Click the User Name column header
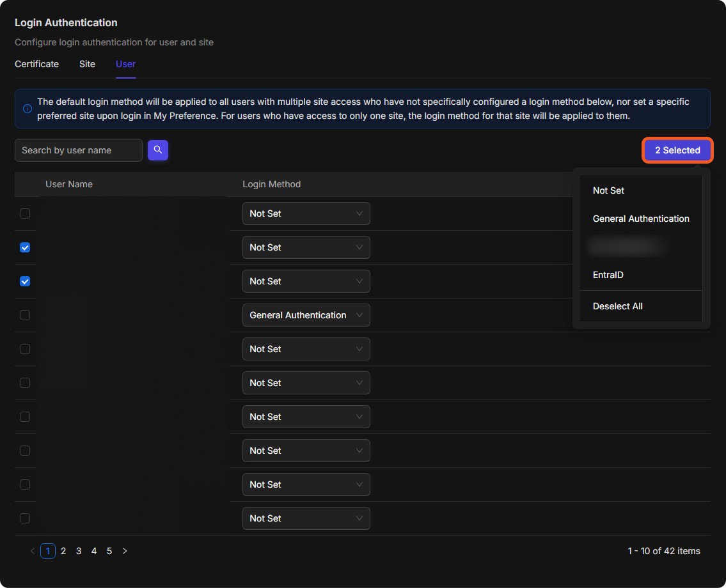The width and height of the screenshot is (726, 588). 69,184
